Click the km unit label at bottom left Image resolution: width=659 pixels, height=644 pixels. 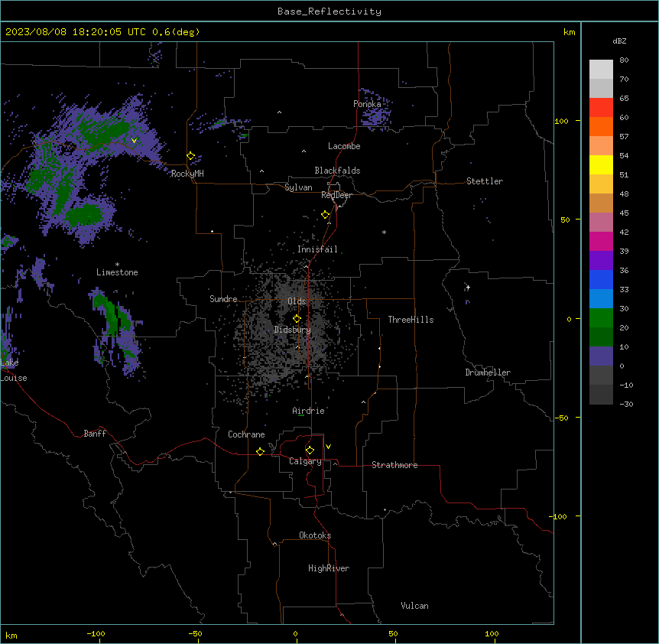coord(11,636)
